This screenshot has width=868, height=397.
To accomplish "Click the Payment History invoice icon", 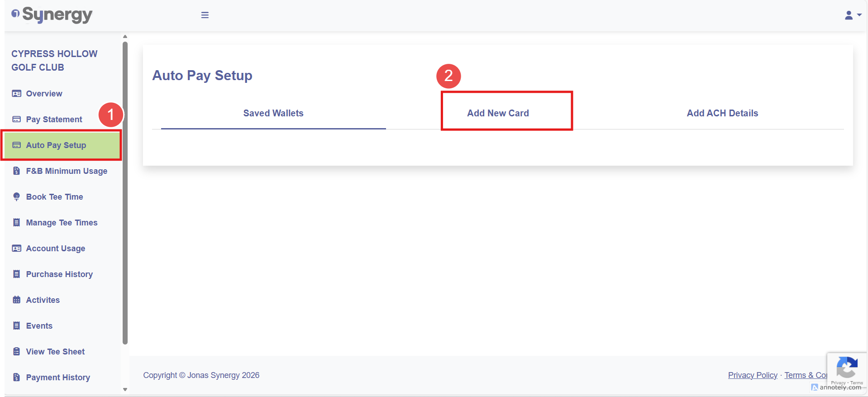I will pos(17,378).
